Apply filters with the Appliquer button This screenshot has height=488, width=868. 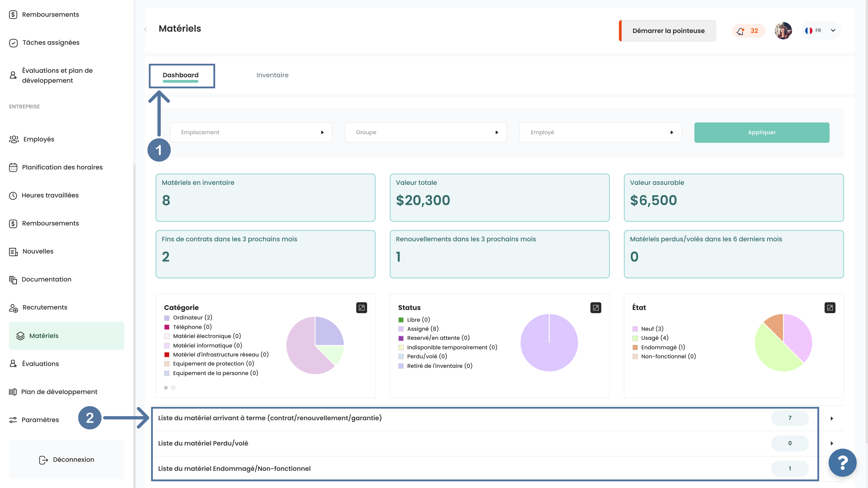(762, 132)
